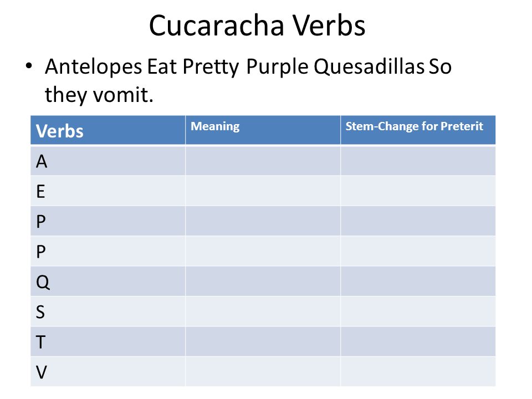
Task: Select the cell containing letter E
Action: (x=108, y=191)
